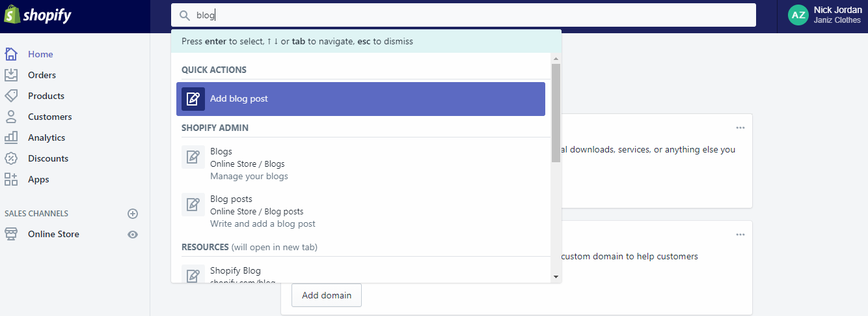Click the Home sidebar icon
868x316 pixels.
[11, 54]
